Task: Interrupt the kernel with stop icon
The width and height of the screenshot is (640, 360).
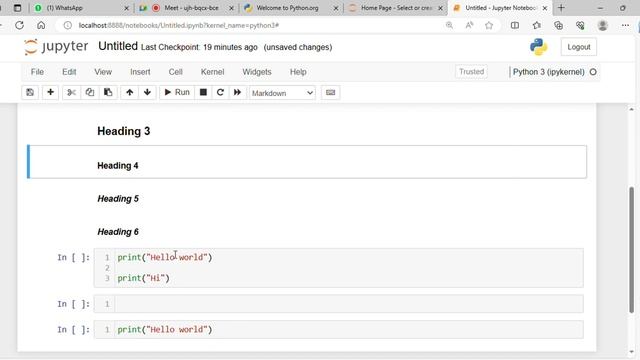Action: tap(203, 92)
